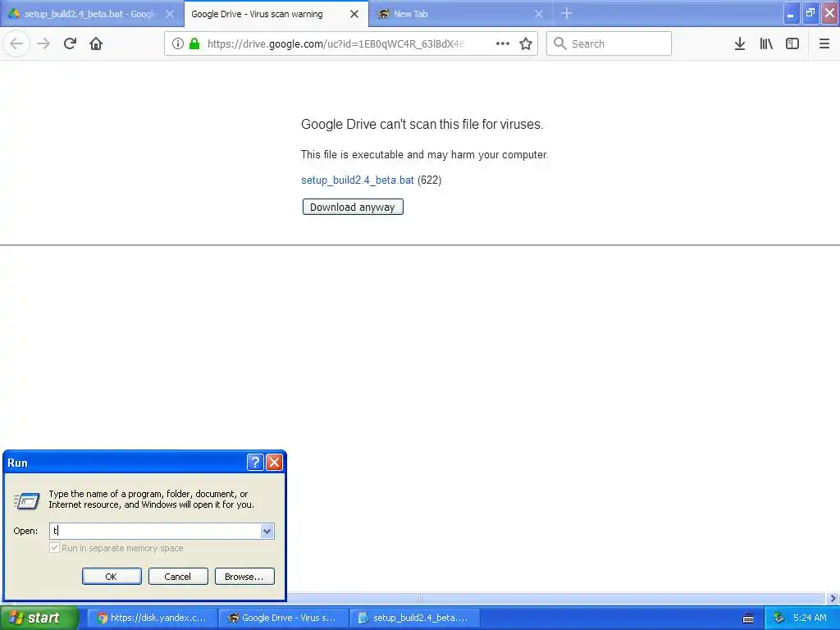
Task: Bookmark this page with the star icon
Action: [x=526, y=44]
